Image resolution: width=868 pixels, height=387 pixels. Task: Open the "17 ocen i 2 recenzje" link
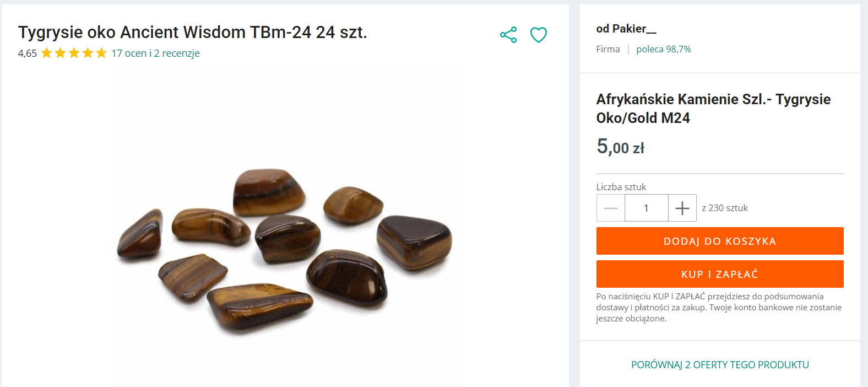click(x=155, y=53)
